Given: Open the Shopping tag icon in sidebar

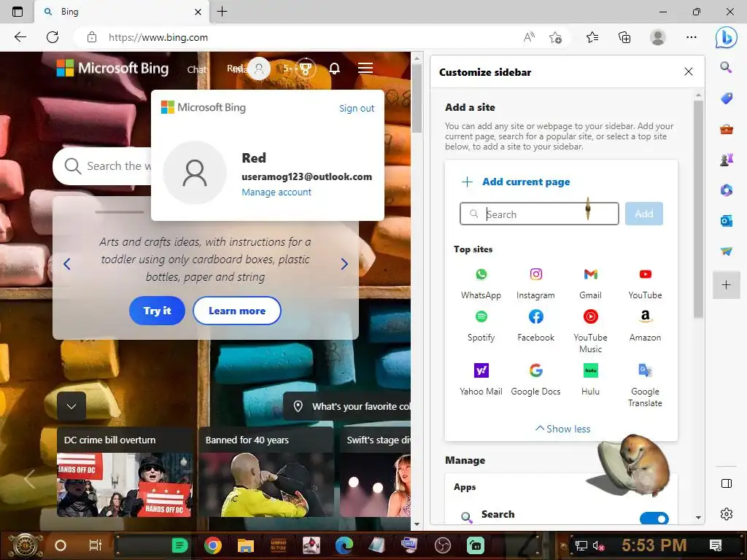Looking at the screenshot, I should (x=726, y=98).
